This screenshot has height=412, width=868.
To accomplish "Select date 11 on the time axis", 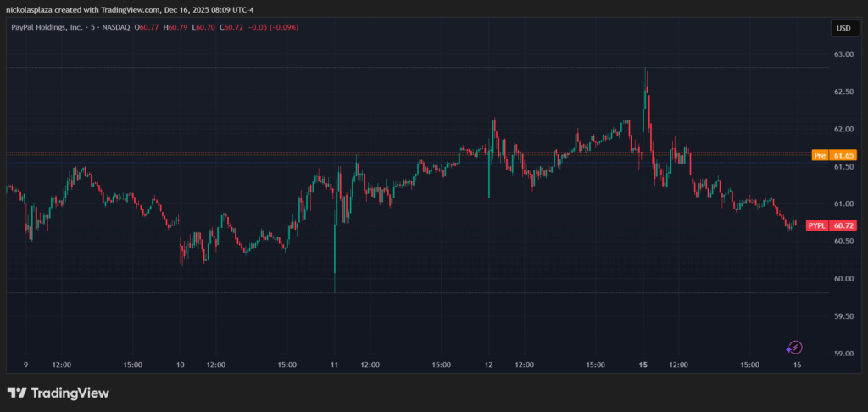I will tap(335, 365).
